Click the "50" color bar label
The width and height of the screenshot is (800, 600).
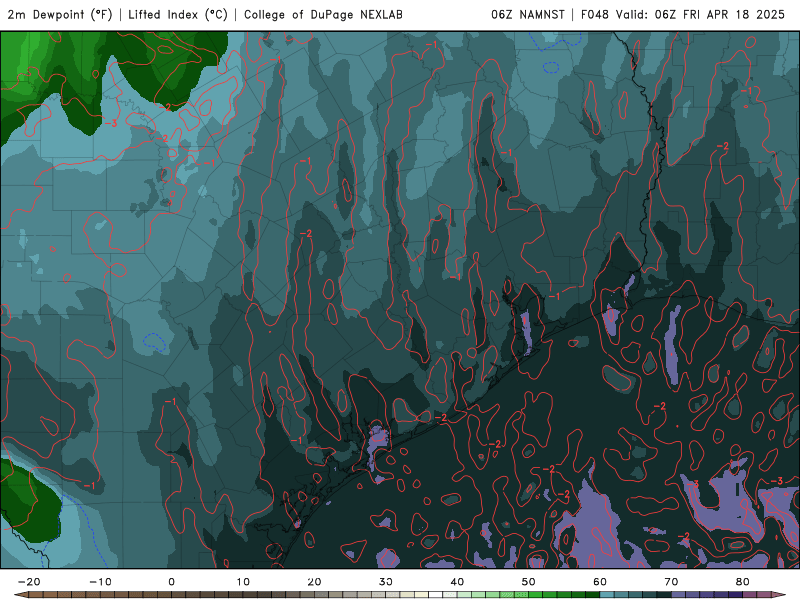[529, 582]
